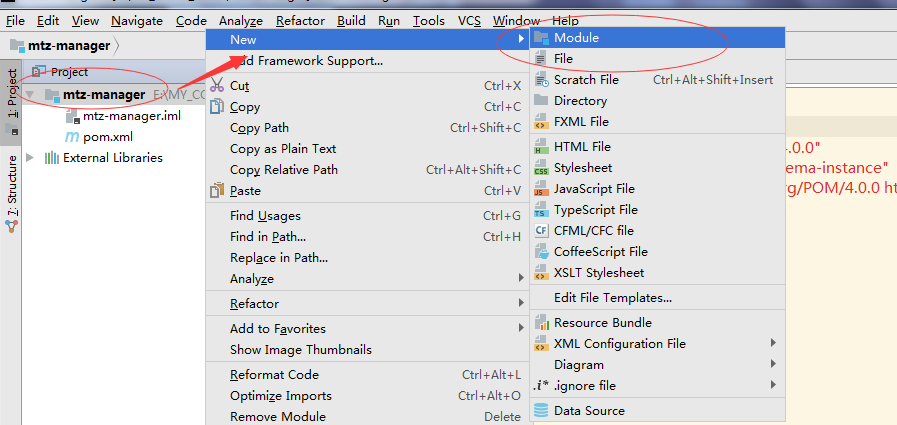The width and height of the screenshot is (897, 425).
Task: Click the FXML File icon
Action: [x=541, y=122]
